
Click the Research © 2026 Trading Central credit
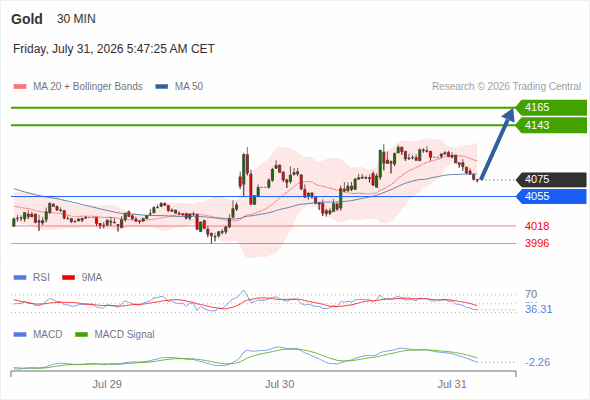pyautogui.click(x=506, y=87)
